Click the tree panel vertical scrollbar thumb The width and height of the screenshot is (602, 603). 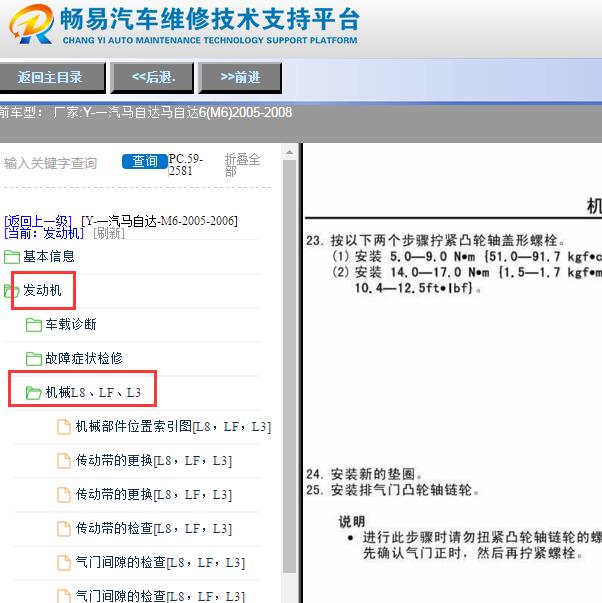point(289,366)
